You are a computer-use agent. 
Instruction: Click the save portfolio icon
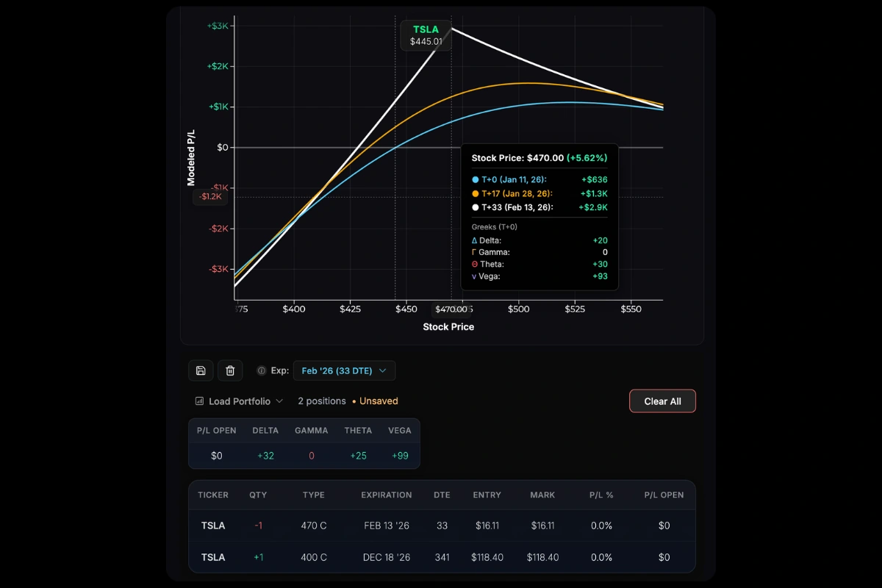[x=201, y=370]
